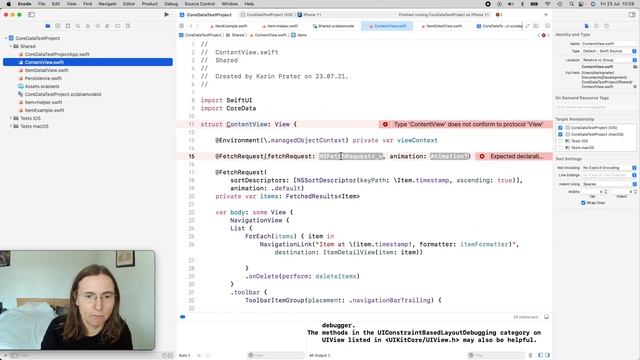640x360 pixels.
Task: Click error icon for 'Expected declarati...' message
Action: pos(482,156)
